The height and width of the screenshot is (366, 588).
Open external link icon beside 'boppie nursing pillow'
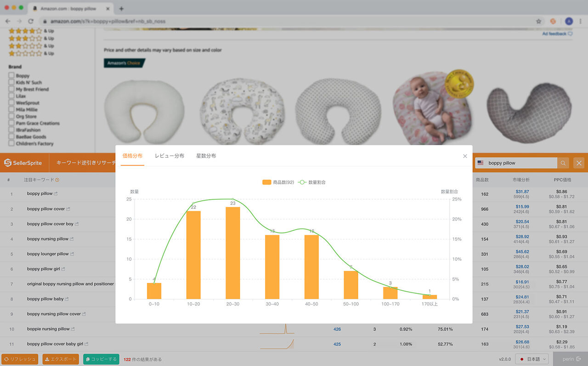click(x=73, y=329)
